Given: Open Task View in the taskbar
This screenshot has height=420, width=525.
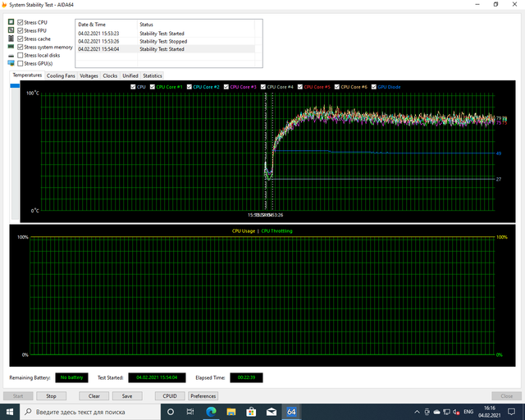Looking at the screenshot, I should coord(190,412).
